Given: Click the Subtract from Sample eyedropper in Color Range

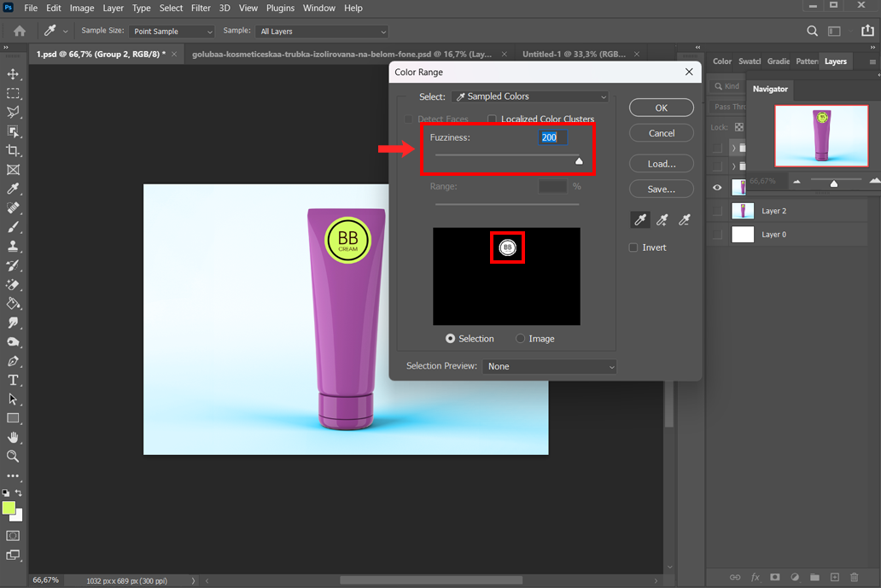Looking at the screenshot, I should coord(684,220).
